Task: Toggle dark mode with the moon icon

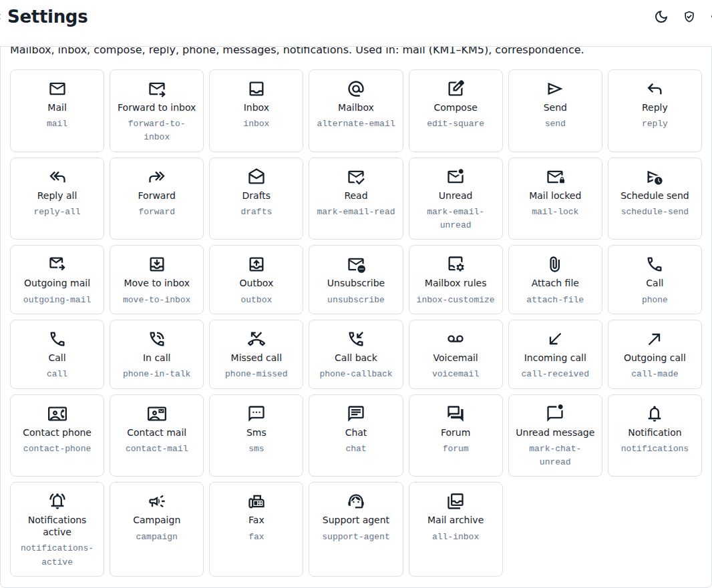Action: (661, 17)
